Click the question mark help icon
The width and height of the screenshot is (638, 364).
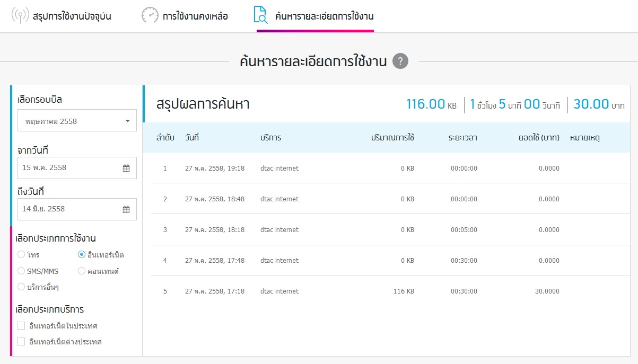[x=400, y=61]
